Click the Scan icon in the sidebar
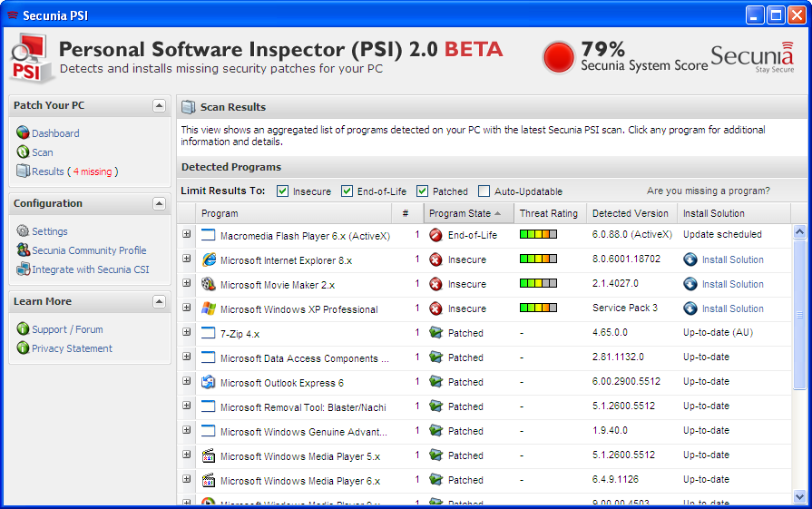Viewport: 812px width, 509px height. click(x=23, y=152)
